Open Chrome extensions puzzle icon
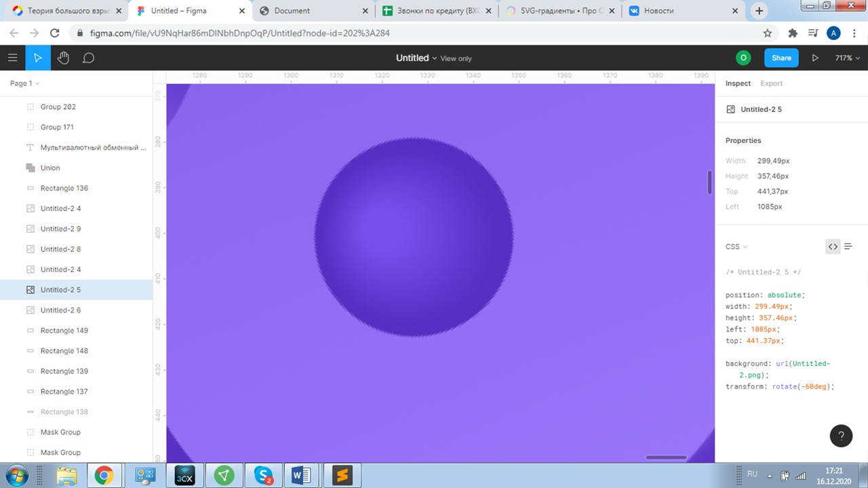The width and height of the screenshot is (868, 488). (x=793, y=33)
